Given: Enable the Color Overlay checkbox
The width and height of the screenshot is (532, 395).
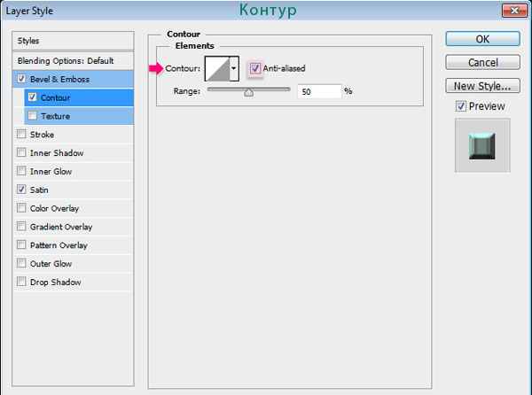Looking at the screenshot, I should pyautogui.click(x=21, y=207).
